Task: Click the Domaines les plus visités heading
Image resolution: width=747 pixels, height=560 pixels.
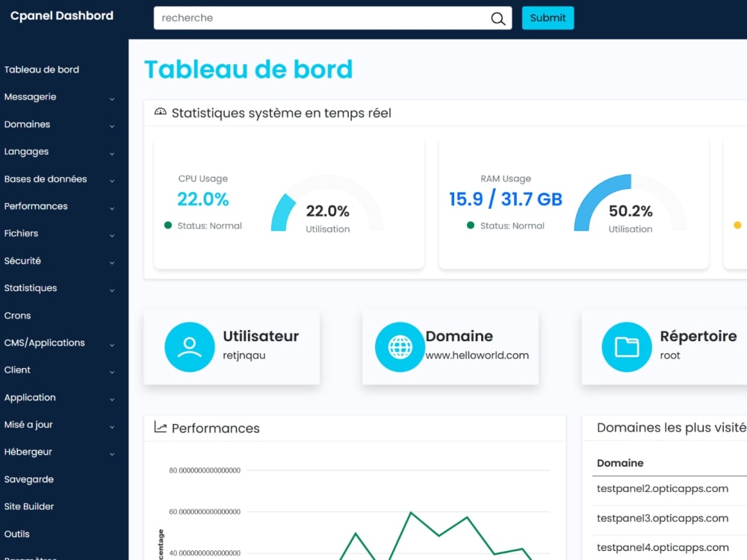Action: (x=672, y=428)
